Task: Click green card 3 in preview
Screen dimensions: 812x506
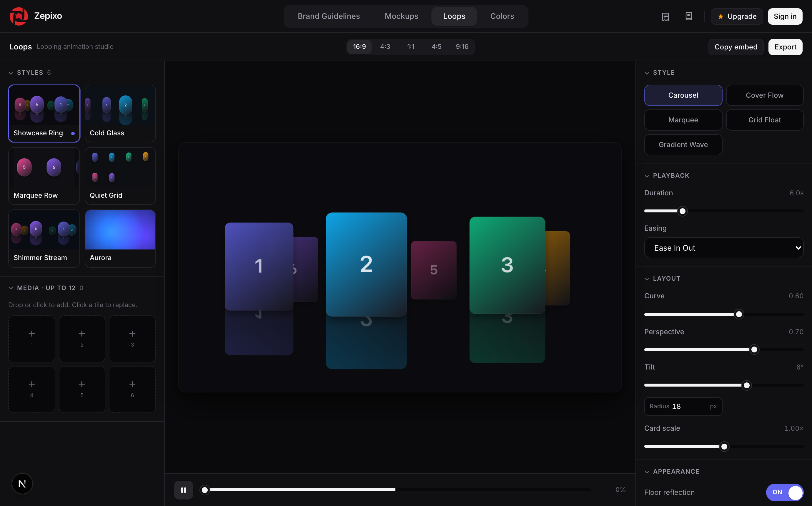Action: tap(507, 265)
